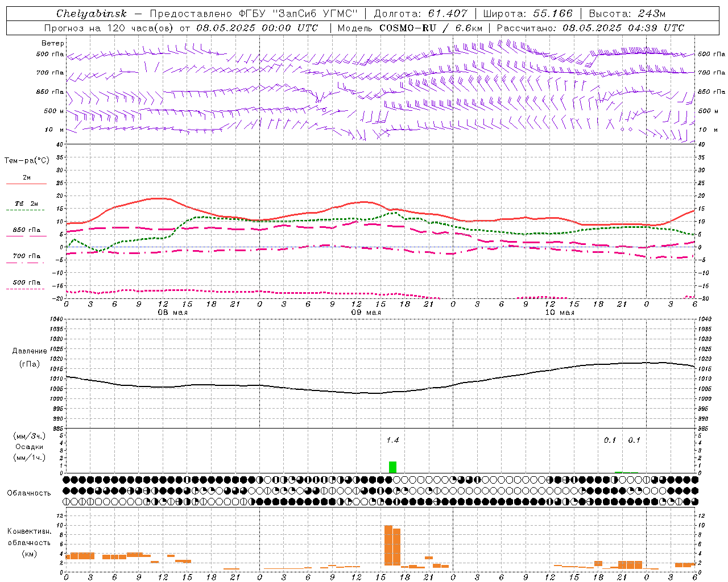Click the Облачность panel label
This screenshot has width=728, height=582.
(x=29, y=493)
